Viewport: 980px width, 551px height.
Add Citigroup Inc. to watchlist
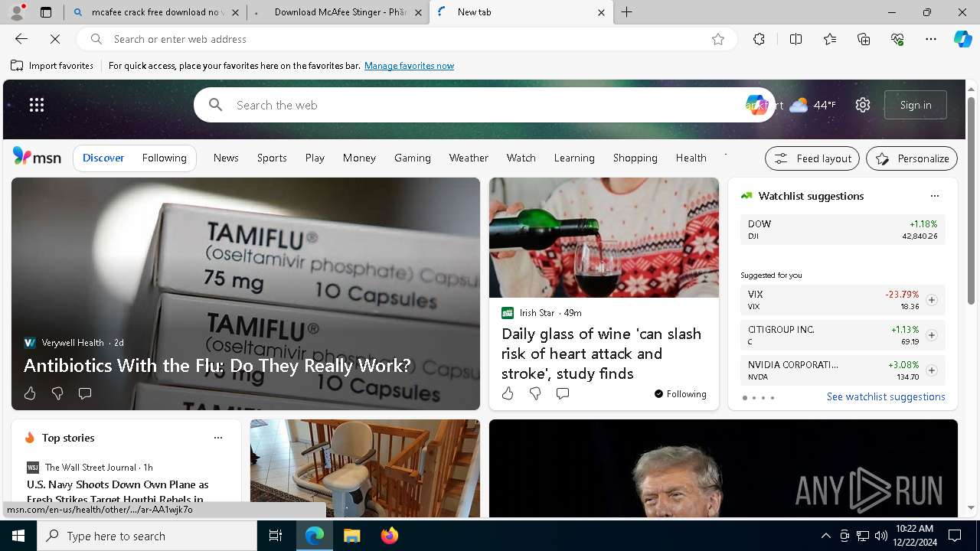(932, 335)
